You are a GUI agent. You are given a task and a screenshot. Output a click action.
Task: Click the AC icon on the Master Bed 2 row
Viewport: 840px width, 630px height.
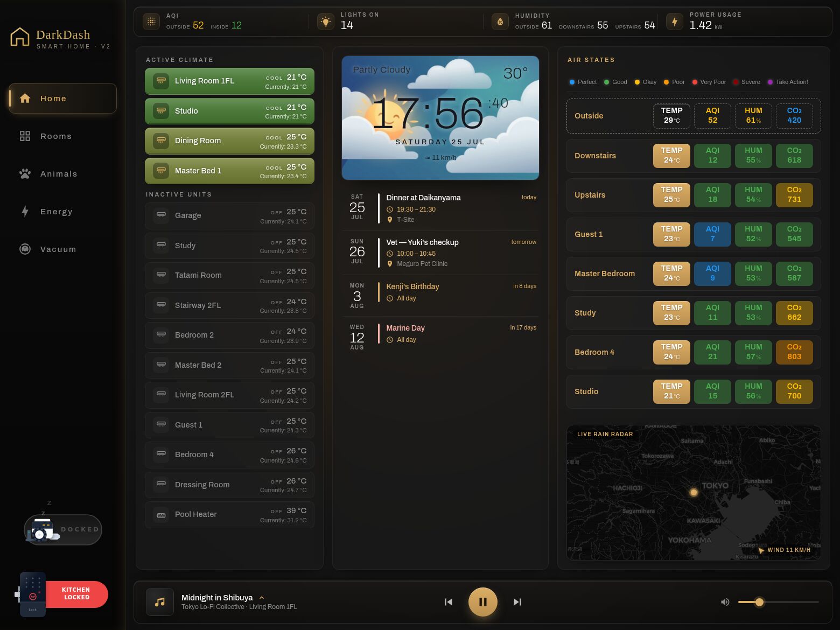click(x=161, y=365)
